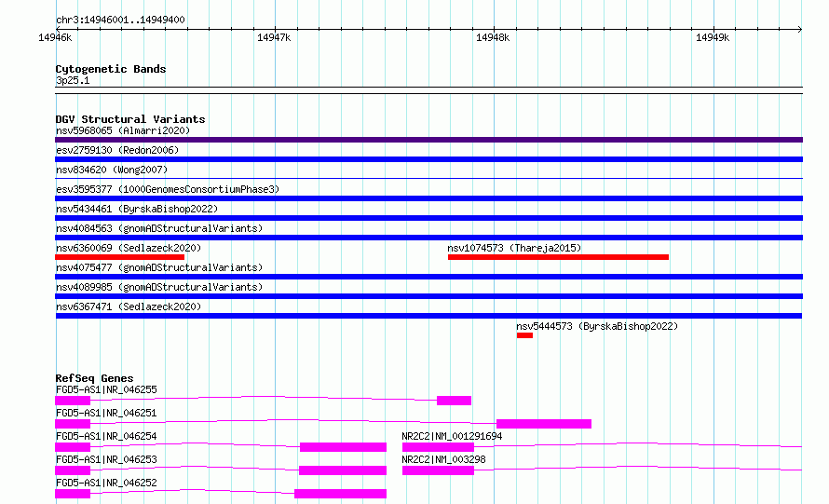
Task: Click the blue nsv5434461 variant bar
Action: click(428, 218)
